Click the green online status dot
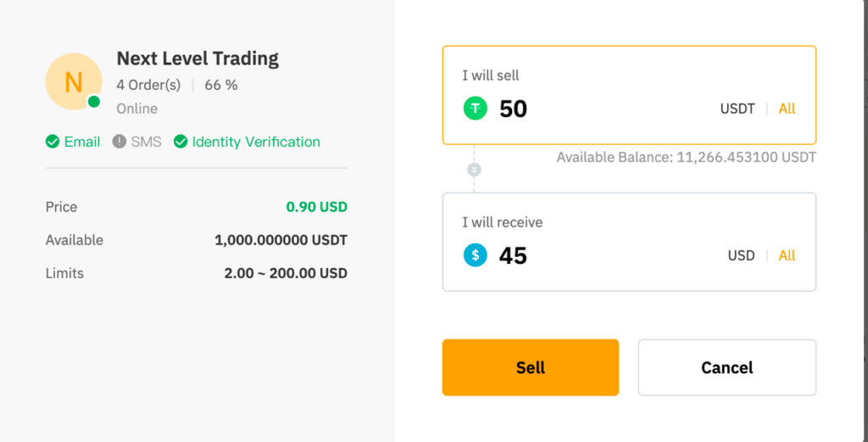The image size is (868, 442). pos(94,102)
